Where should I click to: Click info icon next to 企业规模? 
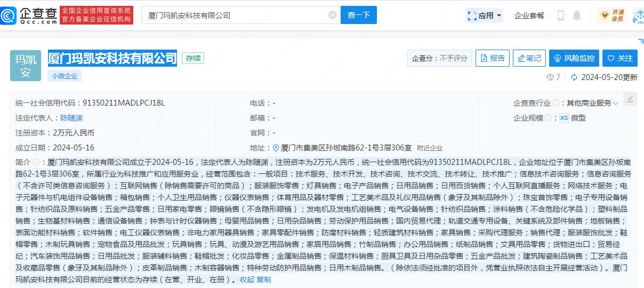point(548,118)
